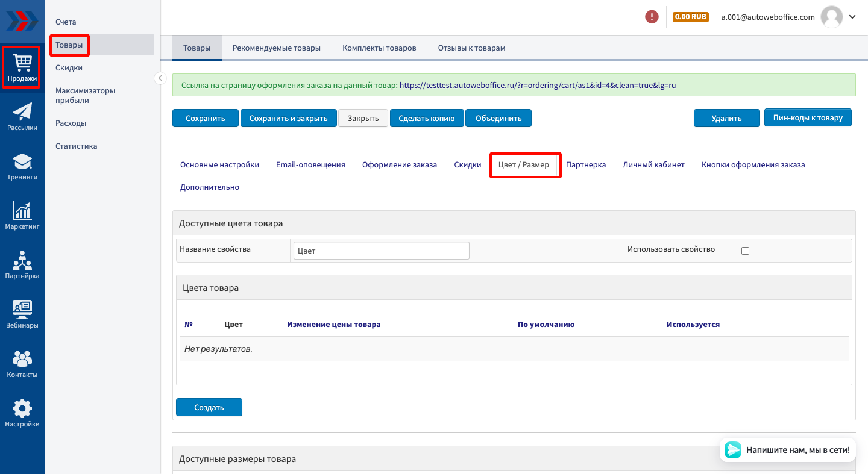This screenshot has width=868, height=474.
Task: Click the Название свойства input field
Action: pyautogui.click(x=381, y=251)
